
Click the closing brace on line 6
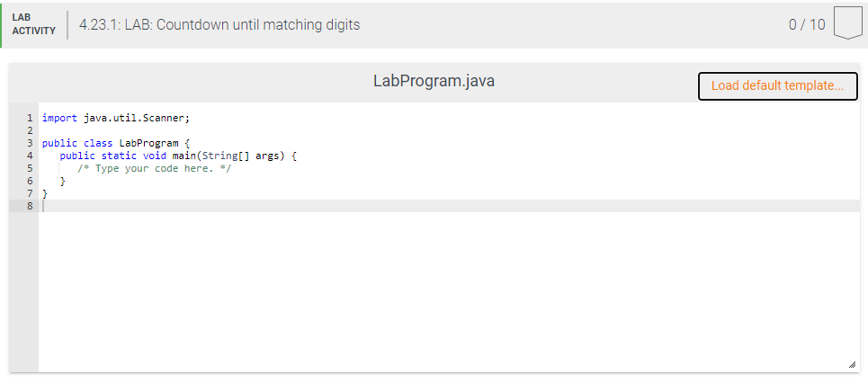63,181
